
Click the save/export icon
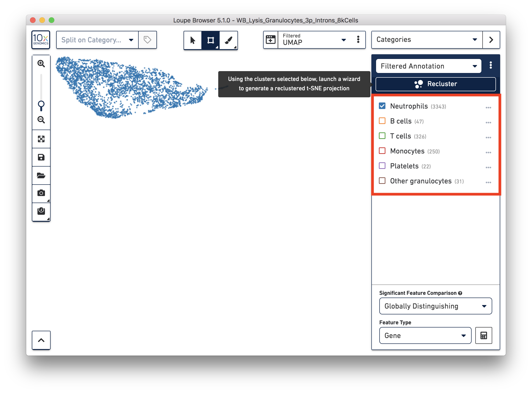pyautogui.click(x=41, y=157)
